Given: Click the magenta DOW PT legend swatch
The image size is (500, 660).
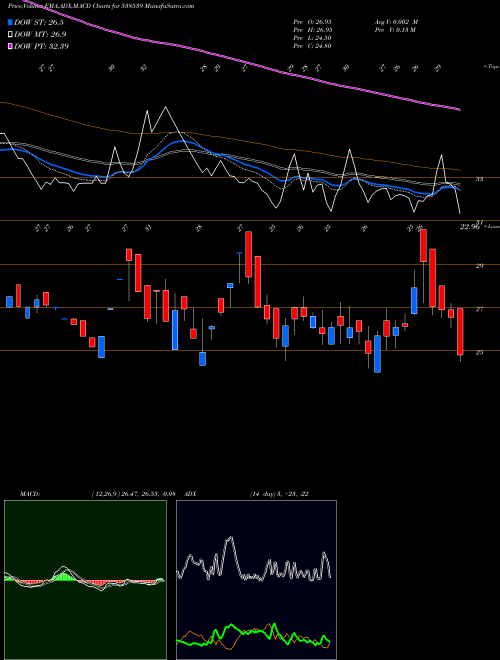Looking at the screenshot, I should (x=11, y=46).
